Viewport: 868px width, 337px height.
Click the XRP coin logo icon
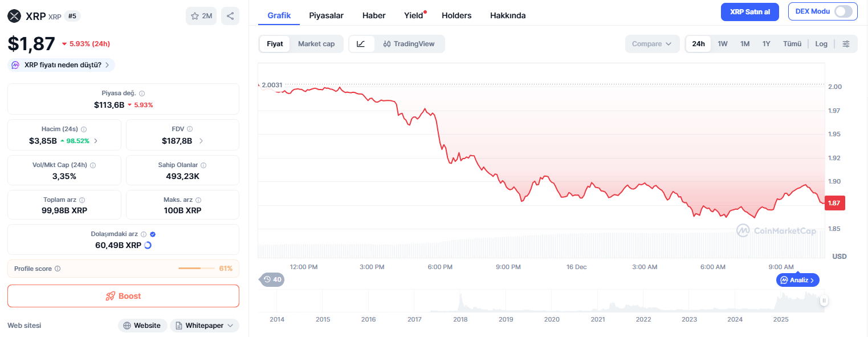[14, 16]
